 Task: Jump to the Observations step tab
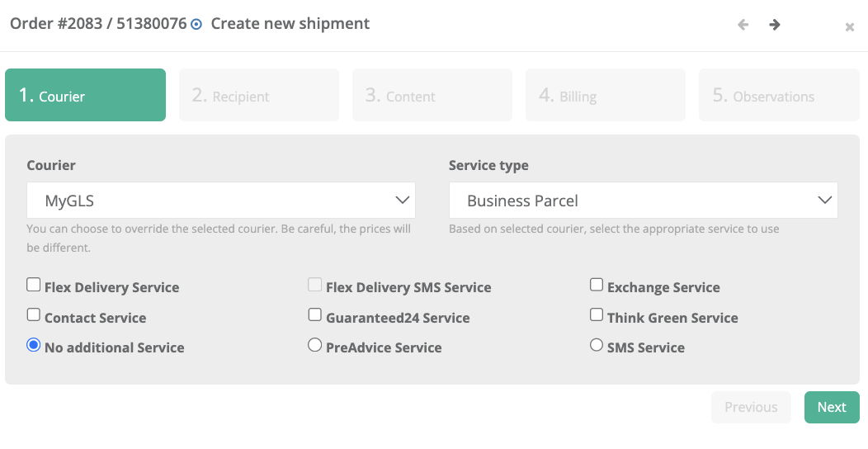click(779, 96)
